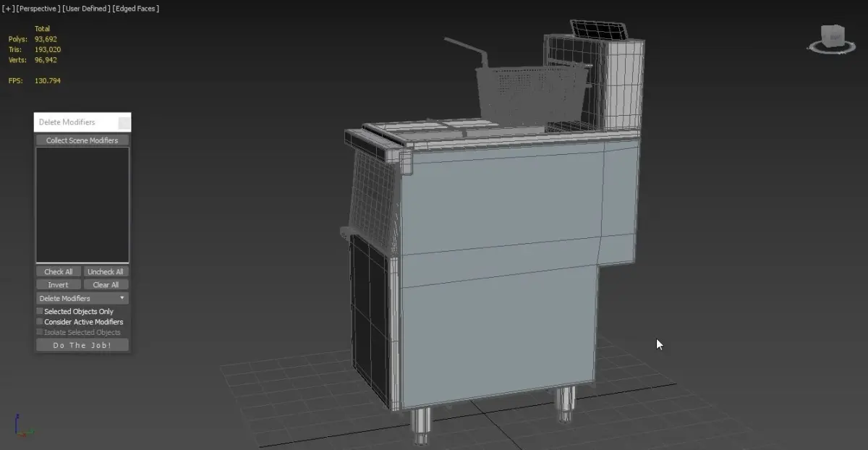Click inside the empty modifiers list box
Image resolution: width=868 pixels, height=450 pixels.
82,205
